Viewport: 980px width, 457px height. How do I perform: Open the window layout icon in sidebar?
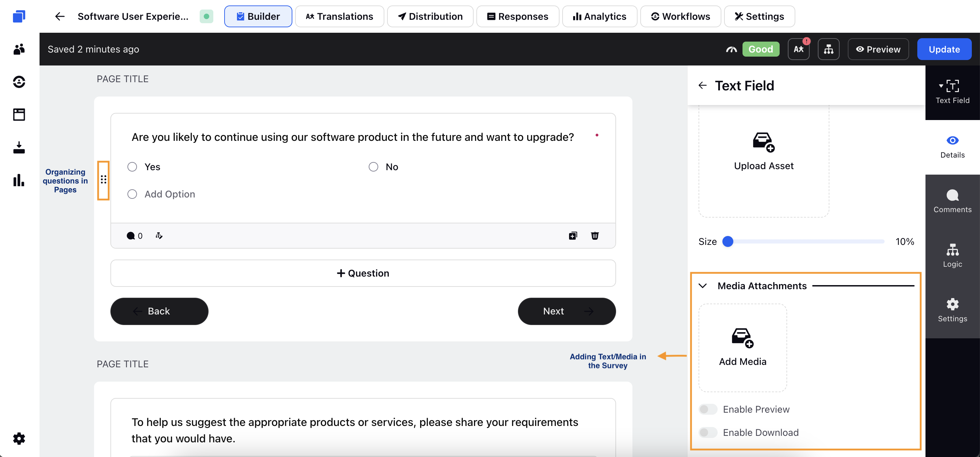coord(19,115)
